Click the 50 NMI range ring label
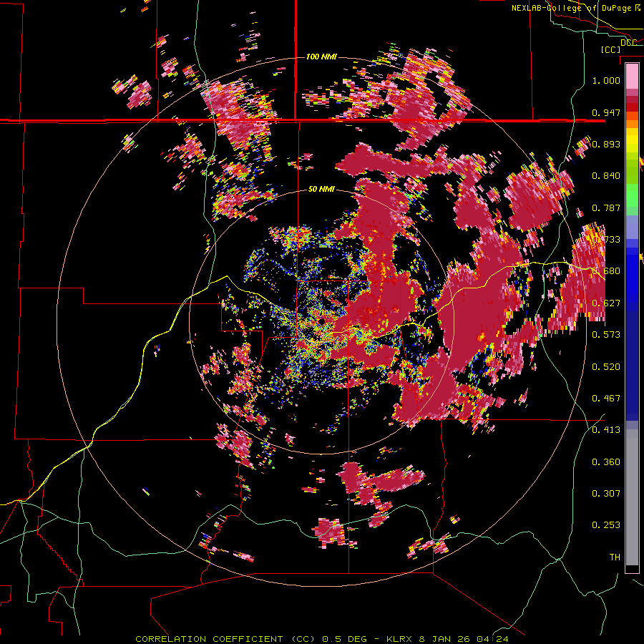Viewport: 644px width, 644px height. coord(321,190)
